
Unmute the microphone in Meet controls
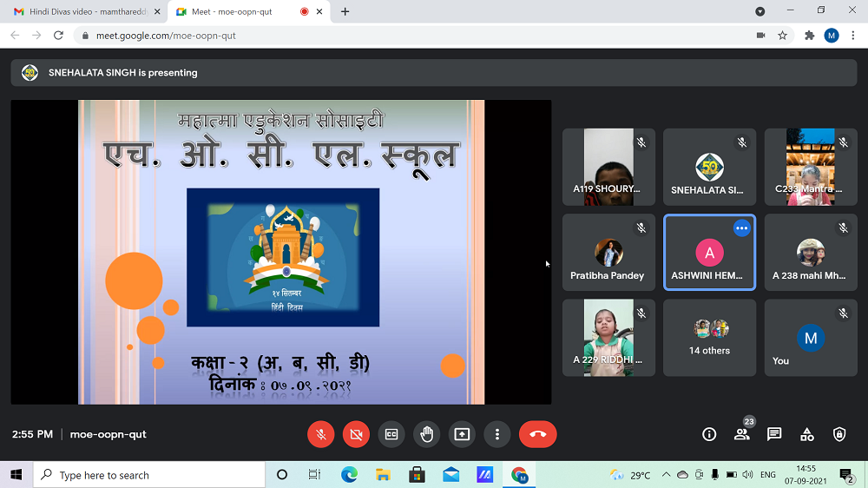tap(321, 434)
